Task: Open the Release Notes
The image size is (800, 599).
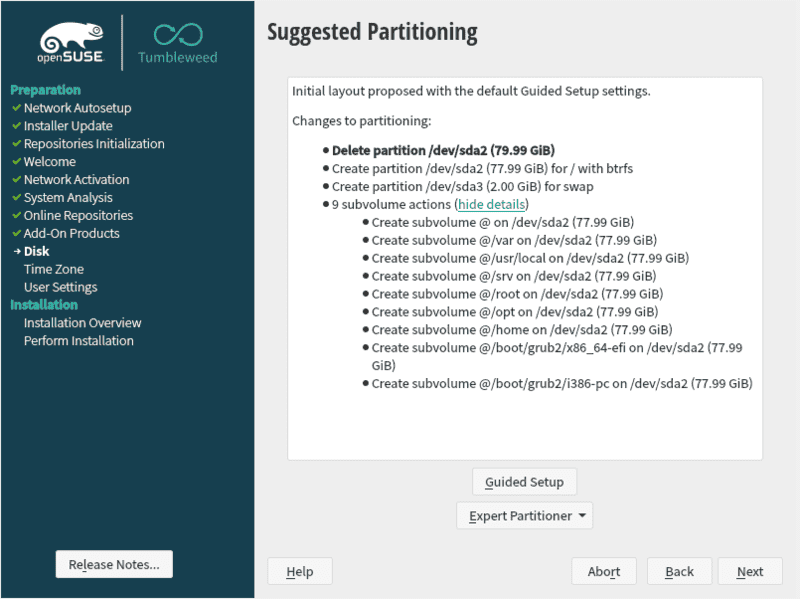Action: tap(114, 564)
